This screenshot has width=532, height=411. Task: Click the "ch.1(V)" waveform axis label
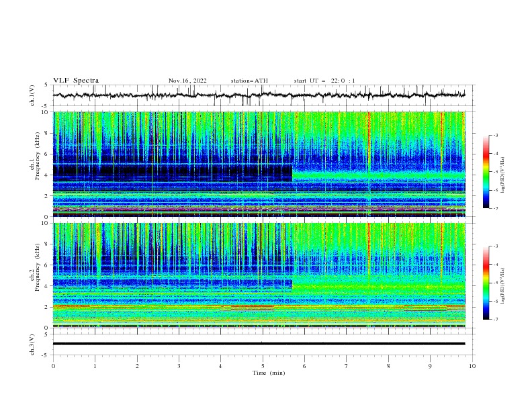(x=32, y=95)
